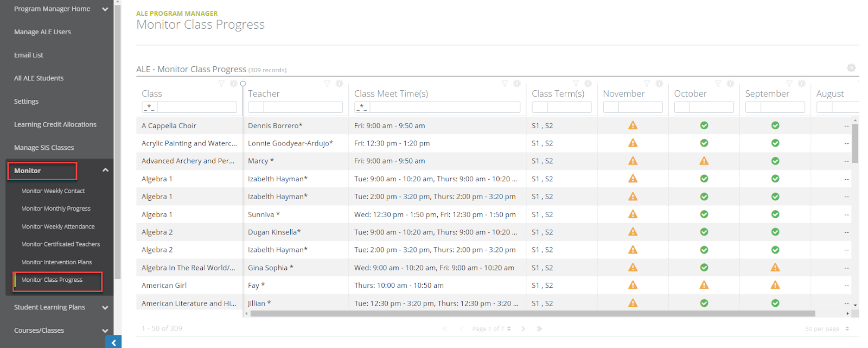Click filter icon in Class column header
868x348 pixels.
(221, 84)
